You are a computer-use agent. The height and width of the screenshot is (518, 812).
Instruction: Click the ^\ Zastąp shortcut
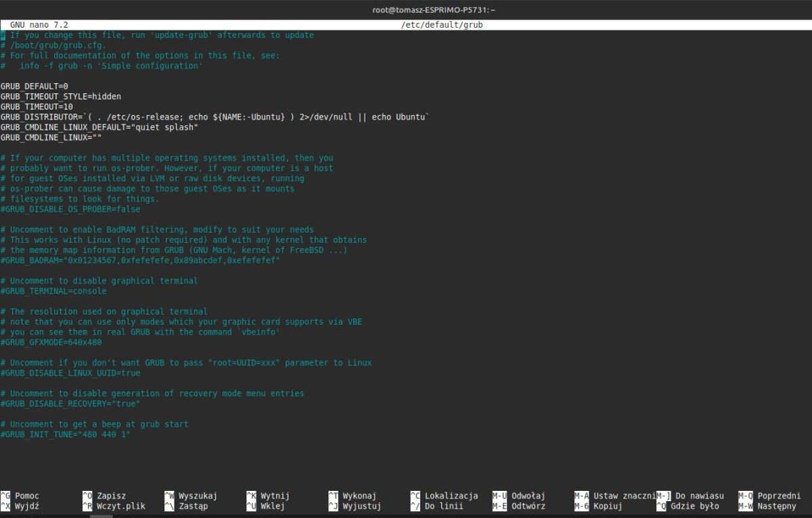(x=186, y=506)
